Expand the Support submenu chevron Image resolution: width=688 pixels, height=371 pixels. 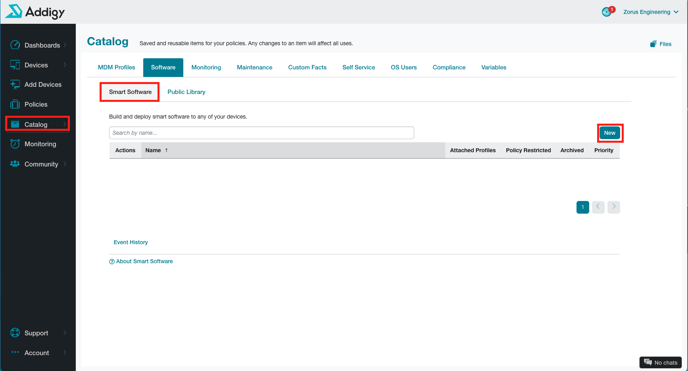point(65,333)
